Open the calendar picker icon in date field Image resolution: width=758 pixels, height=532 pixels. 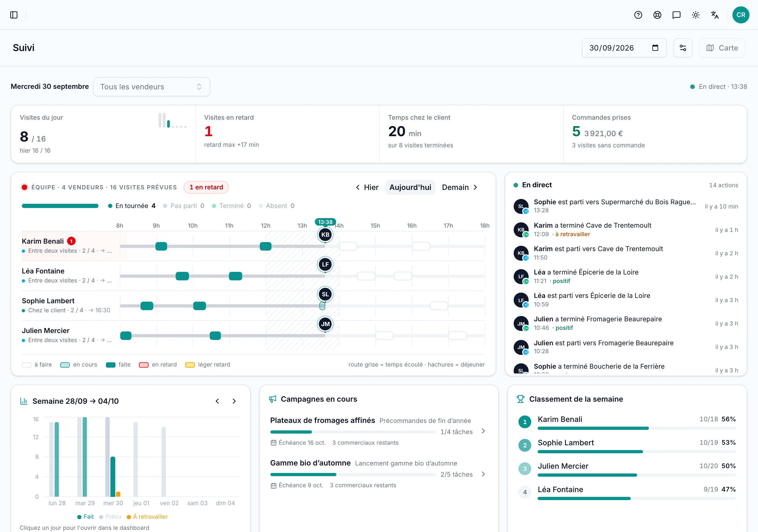point(655,48)
